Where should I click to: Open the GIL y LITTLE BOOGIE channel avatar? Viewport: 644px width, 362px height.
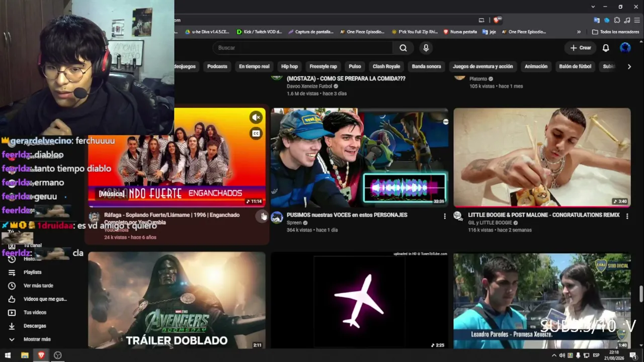(x=458, y=216)
